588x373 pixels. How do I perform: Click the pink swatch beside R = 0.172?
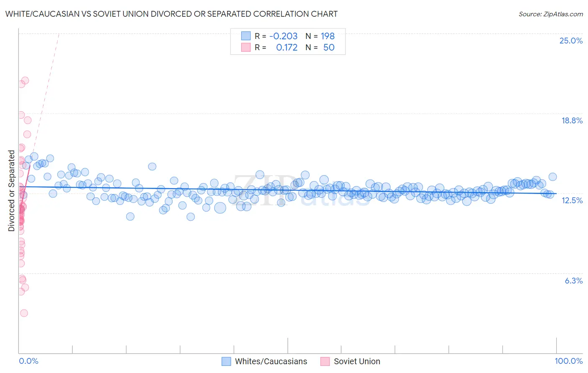[x=245, y=47]
